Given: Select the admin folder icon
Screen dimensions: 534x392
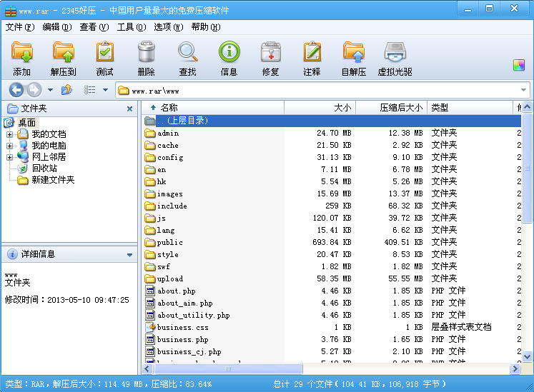Looking at the screenshot, I should click(x=150, y=133).
